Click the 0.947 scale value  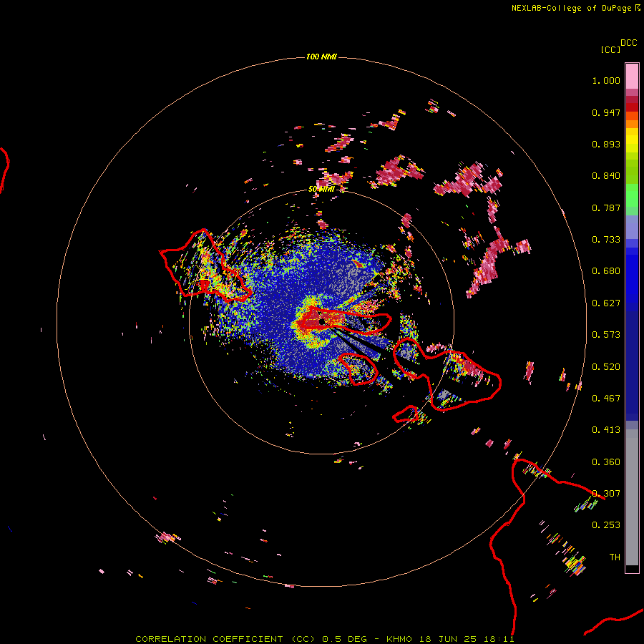pos(606,112)
